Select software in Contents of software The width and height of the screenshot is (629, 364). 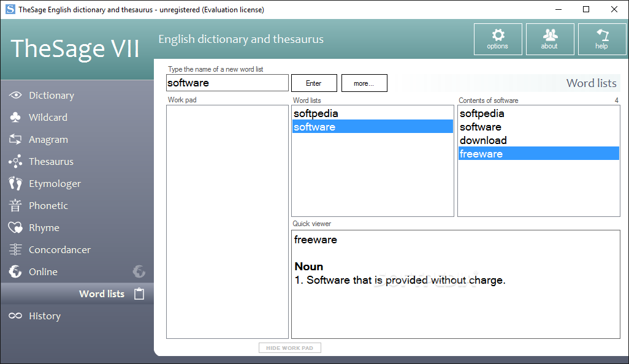[x=539, y=127]
